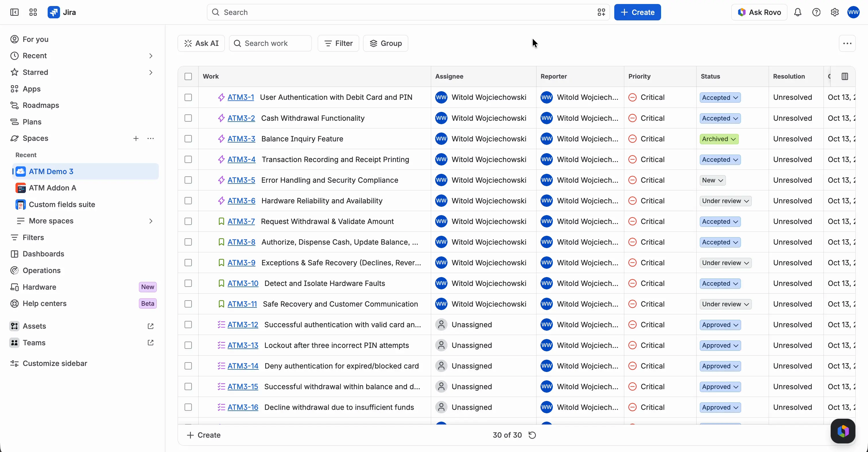This screenshot has height=452, width=868.
Task: Open the more actions ellipsis above the table
Action: [x=847, y=43]
